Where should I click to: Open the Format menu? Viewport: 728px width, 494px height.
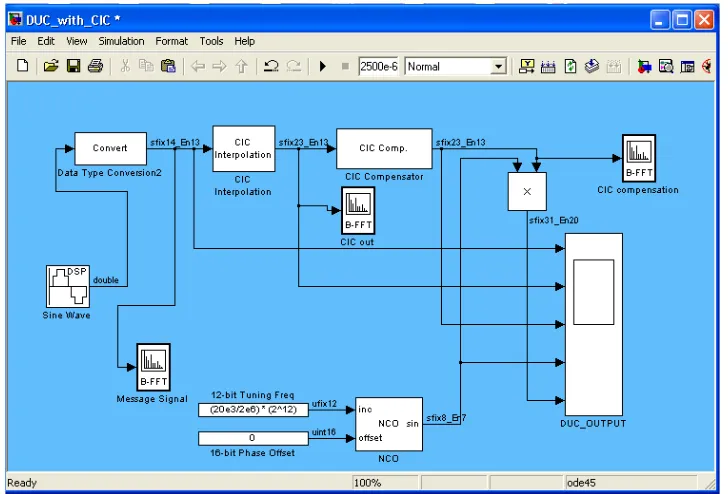pyautogui.click(x=172, y=41)
